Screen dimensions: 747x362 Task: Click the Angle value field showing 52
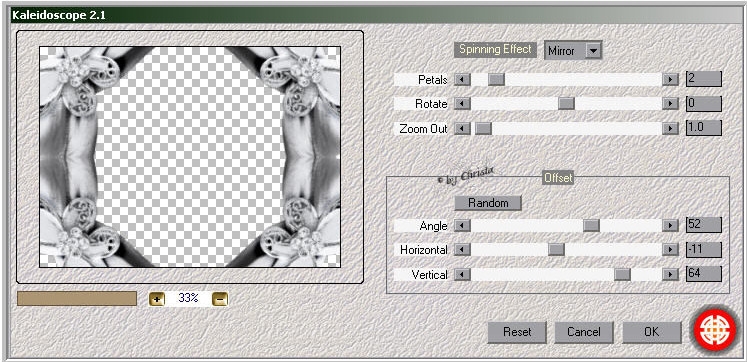(x=704, y=225)
